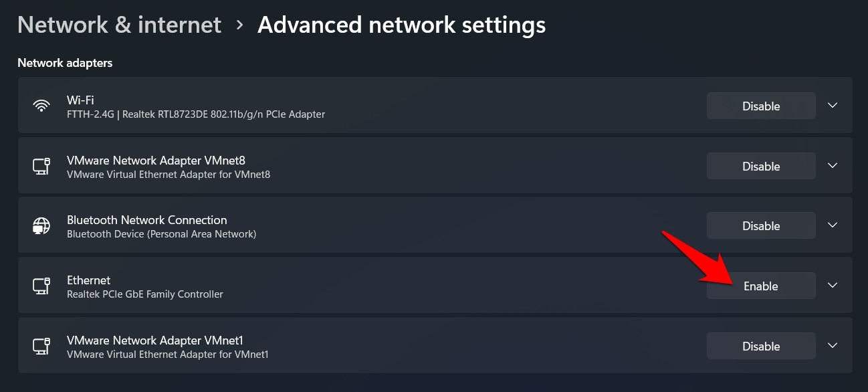Expand the Ethernet adapter details chevron
Screen dimensions: 868x392
[x=833, y=286]
